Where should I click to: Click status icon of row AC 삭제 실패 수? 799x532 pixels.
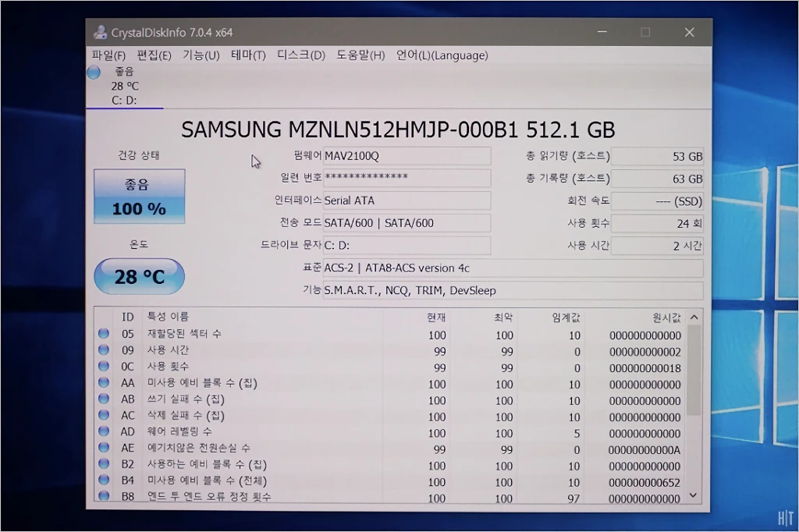[x=104, y=415]
